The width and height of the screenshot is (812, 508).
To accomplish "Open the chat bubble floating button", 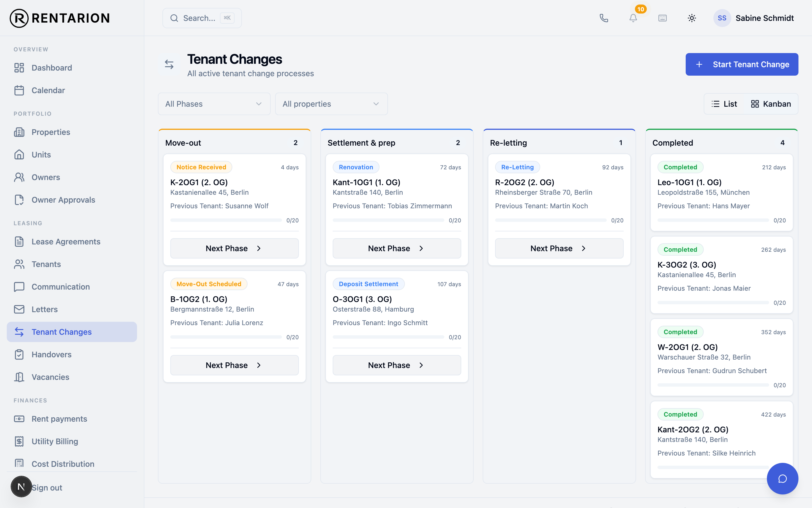I will (782, 478).
